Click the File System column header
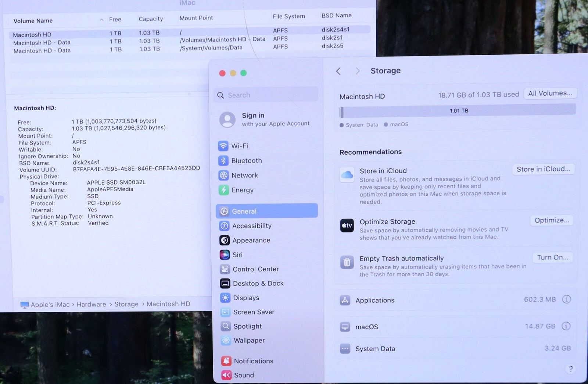The width and height of the screenshot is (588, 384). [x=289, y=16]
